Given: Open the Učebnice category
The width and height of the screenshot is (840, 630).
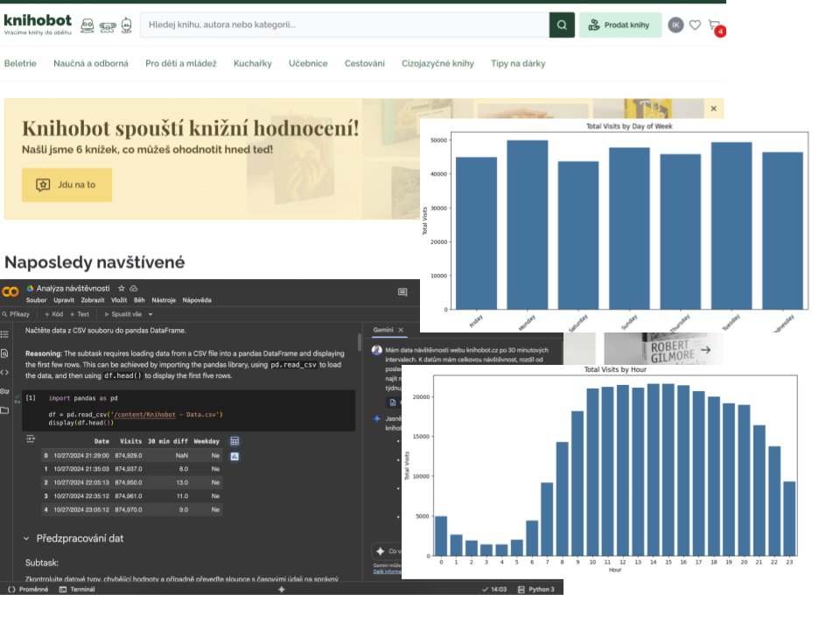Looking at the screenshot, I should click(x=308, y=63).
